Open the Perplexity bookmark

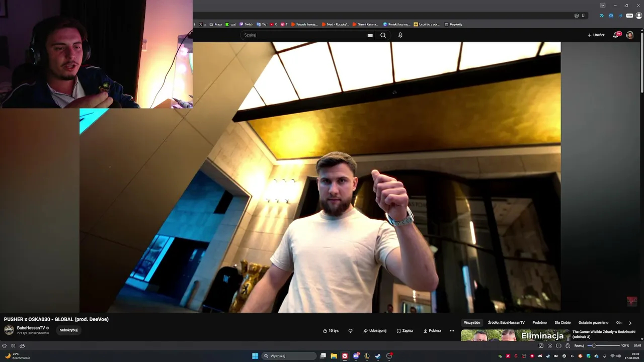[x=453, y=24]
